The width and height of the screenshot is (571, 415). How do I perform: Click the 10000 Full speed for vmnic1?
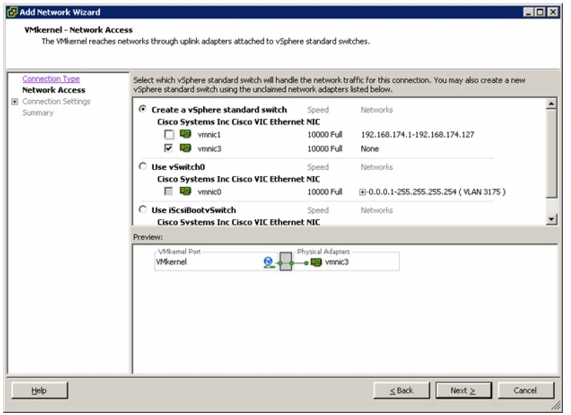(x=325, y=135)
